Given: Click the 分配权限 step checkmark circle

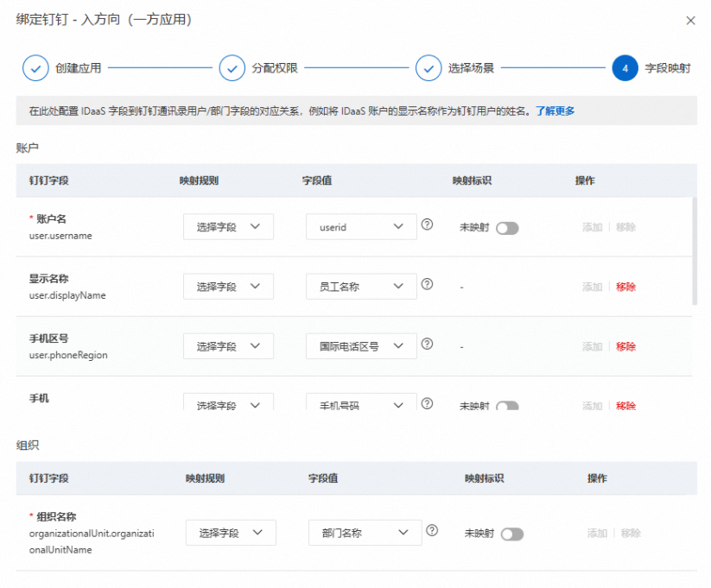Looking at the screenshot, I should 232,68.
